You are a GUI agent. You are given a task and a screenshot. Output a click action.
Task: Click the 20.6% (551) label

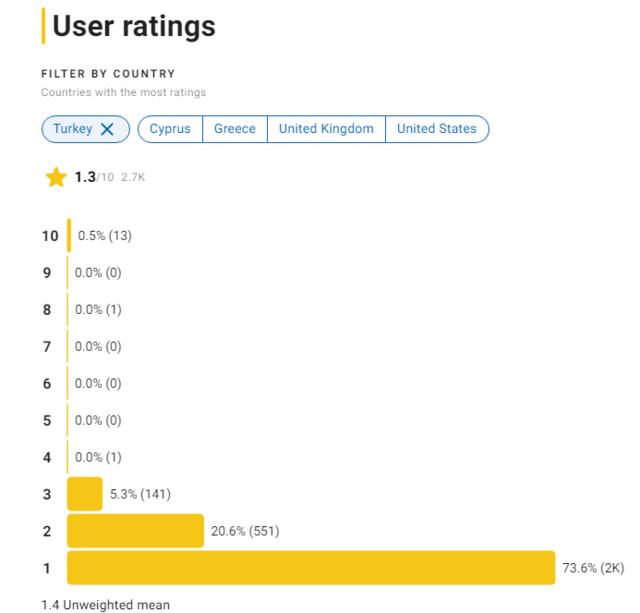(245, 531)
